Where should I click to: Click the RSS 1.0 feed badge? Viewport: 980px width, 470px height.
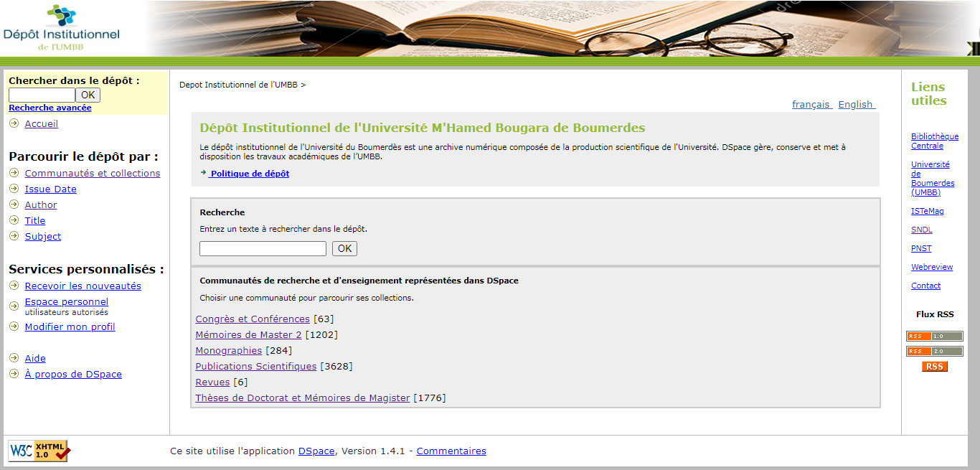point(935,336)
